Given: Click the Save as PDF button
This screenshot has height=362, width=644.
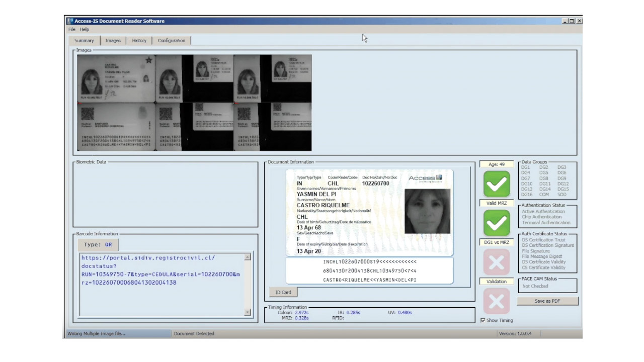Looking at the screenshot, I should [547, 301].
